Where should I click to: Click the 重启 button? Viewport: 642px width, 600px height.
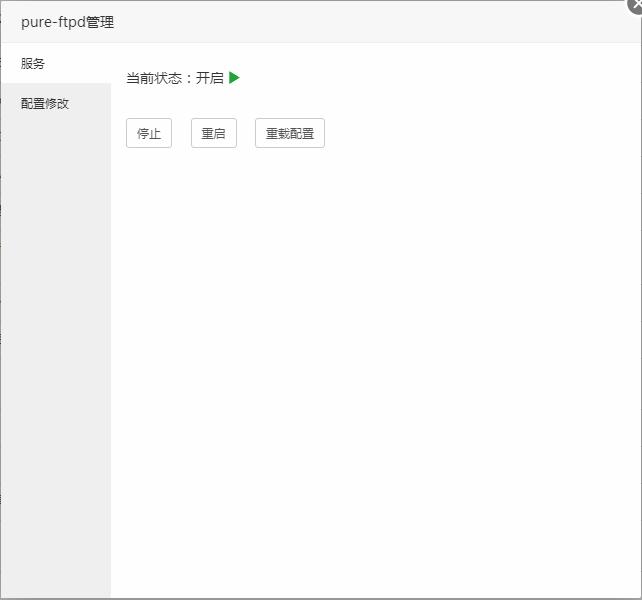[x=213, y=133]
